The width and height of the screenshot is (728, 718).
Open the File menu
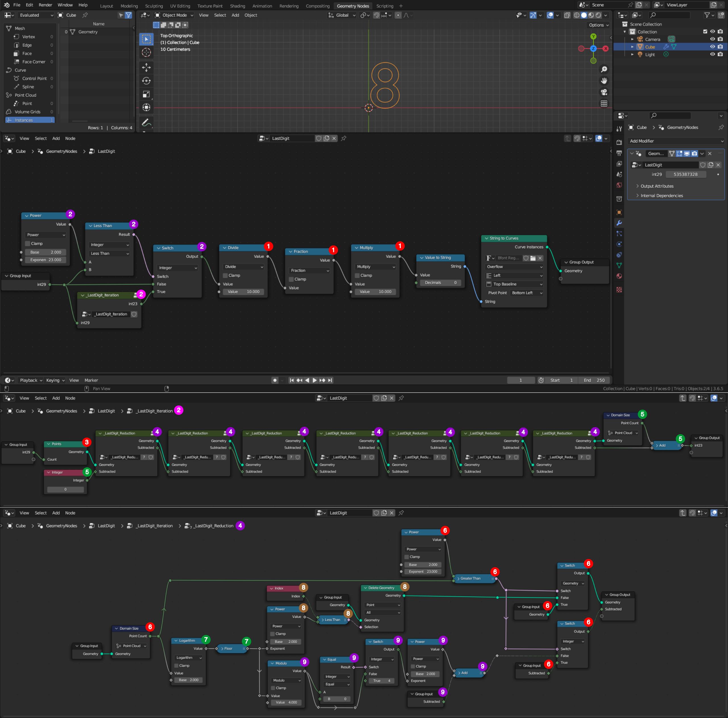point(16,5)
